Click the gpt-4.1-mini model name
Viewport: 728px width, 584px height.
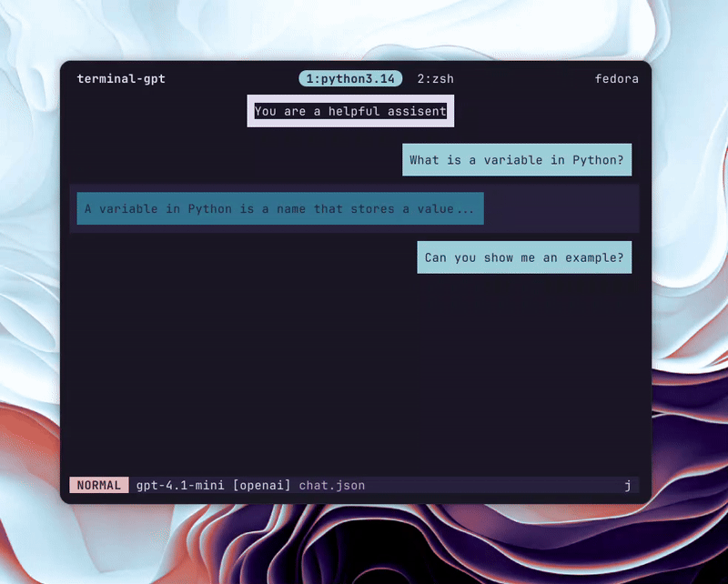[x=180, y=486]
